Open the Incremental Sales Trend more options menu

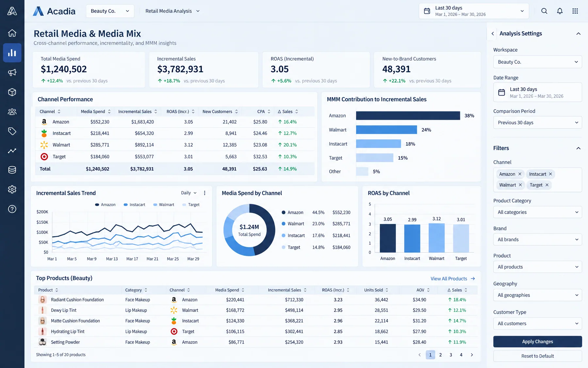(205, 193)
